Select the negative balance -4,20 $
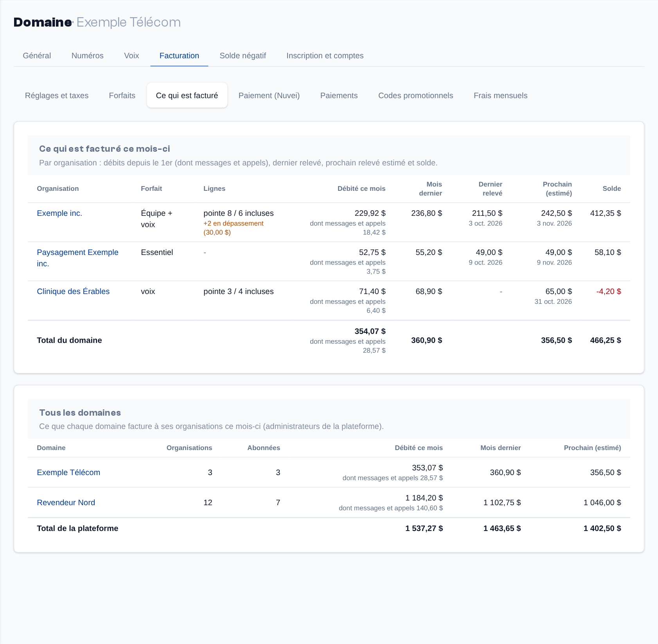Screen dimensions: 658x644 608,291
